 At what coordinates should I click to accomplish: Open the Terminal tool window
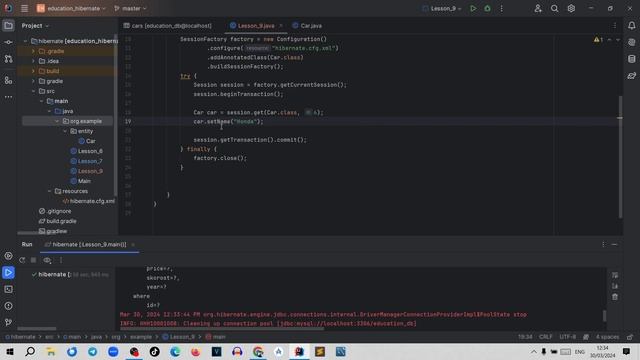8,289
